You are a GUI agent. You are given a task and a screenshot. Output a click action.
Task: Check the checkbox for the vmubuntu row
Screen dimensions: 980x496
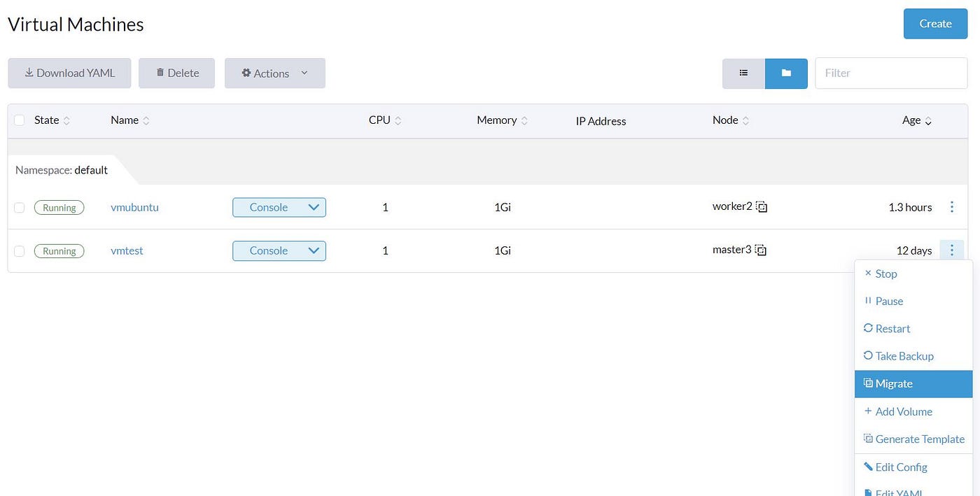tap(20, 207)
